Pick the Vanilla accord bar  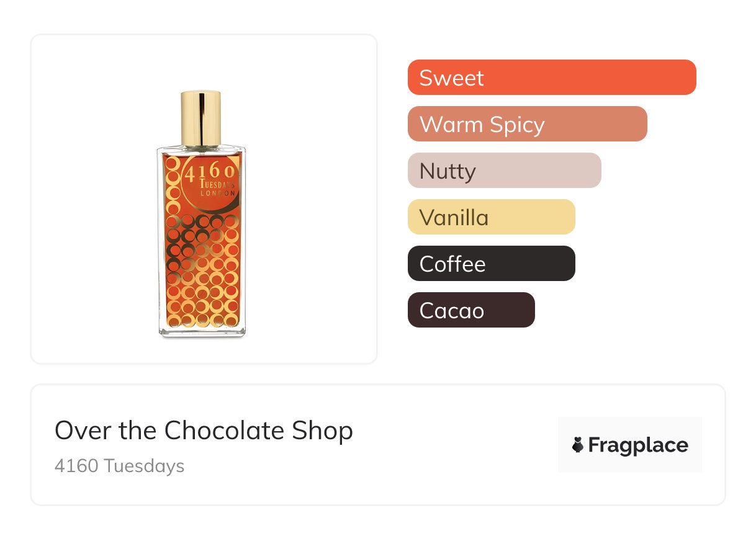pos(491,217)
